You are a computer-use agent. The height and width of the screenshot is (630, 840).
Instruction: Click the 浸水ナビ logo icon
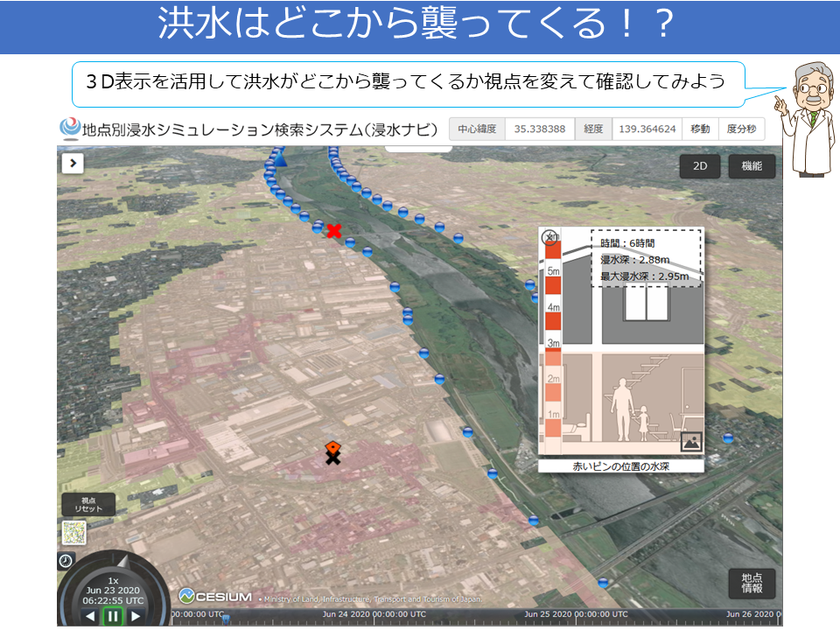point(70,129)
